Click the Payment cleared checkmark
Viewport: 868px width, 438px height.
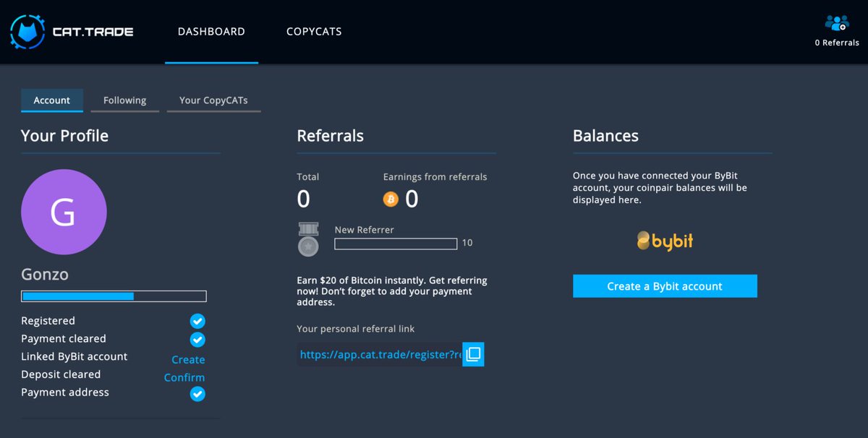[197, 339]
